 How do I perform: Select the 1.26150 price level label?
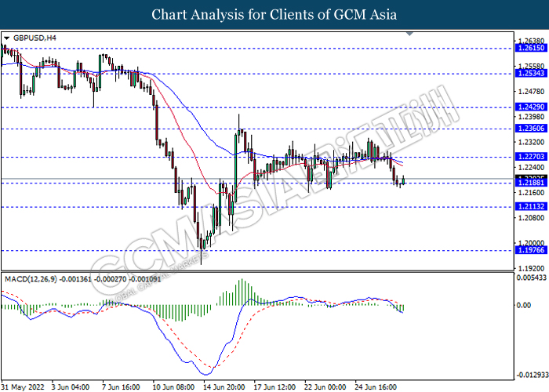click(x=532, y=48)
